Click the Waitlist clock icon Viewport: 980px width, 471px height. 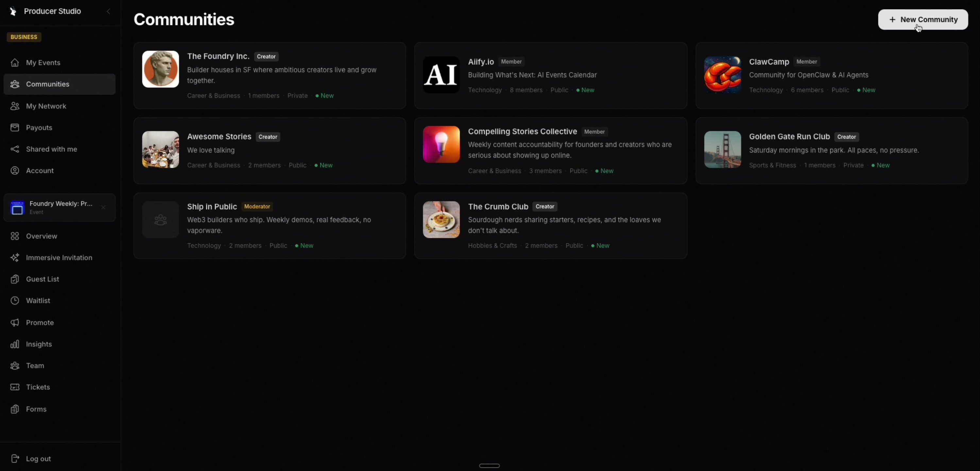(x=15, y=300)
